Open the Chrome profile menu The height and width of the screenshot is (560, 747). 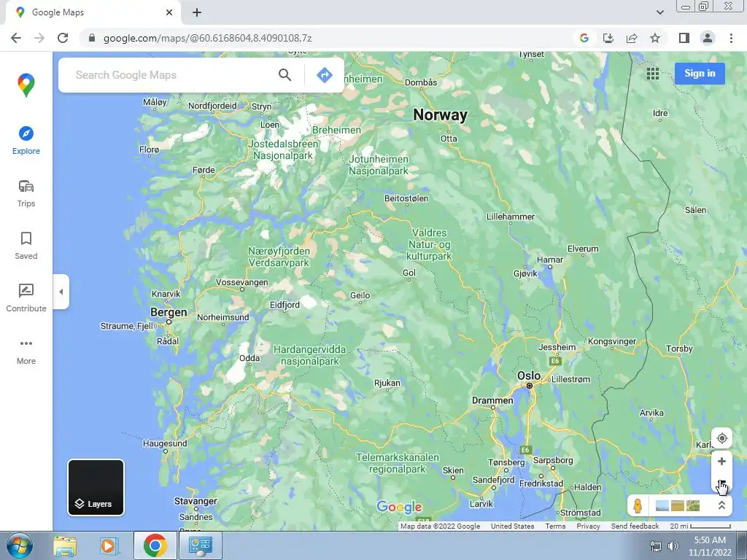click(708, 38)
